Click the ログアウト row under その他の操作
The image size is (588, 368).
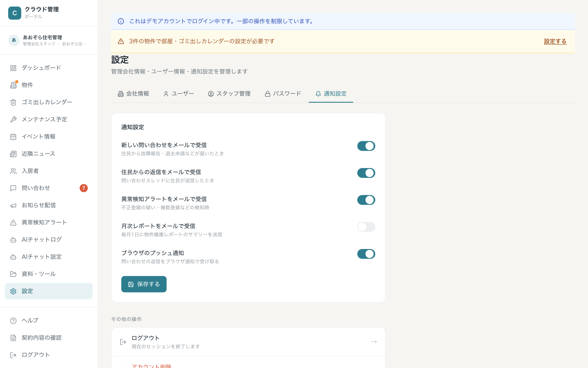(248, 342)
